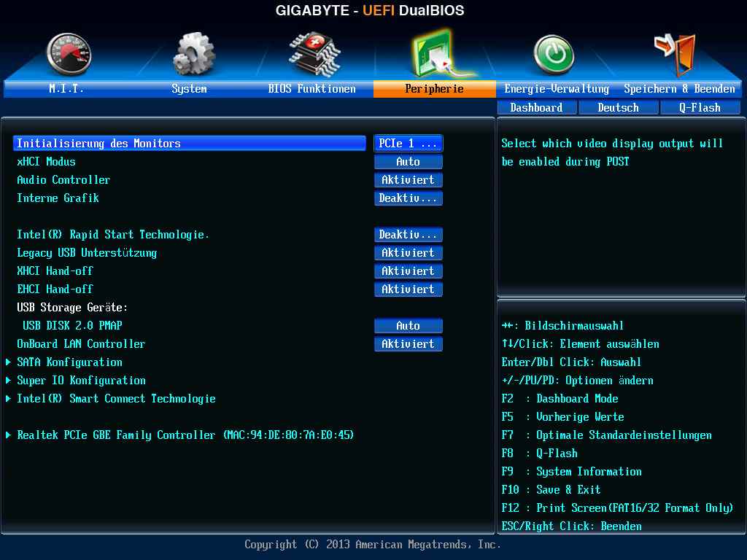Go to Energie-Verwaltung tab
747x560 pixels.
(557, 88)
